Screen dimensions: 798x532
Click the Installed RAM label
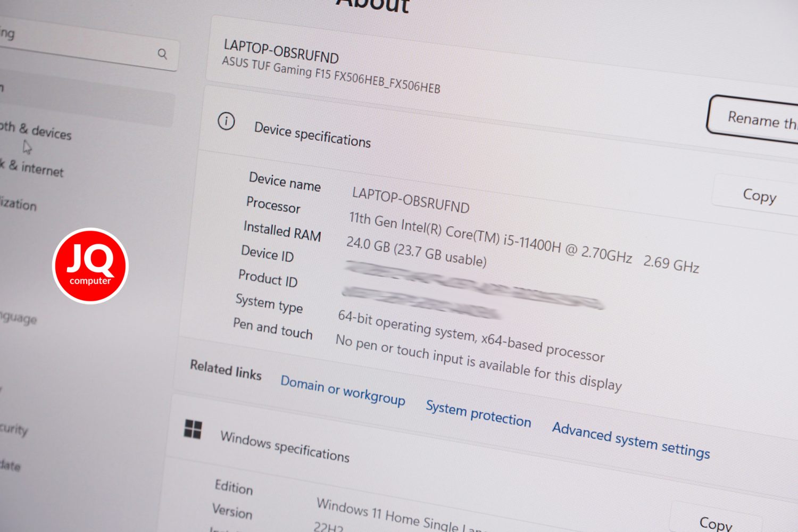pos(282,231)
